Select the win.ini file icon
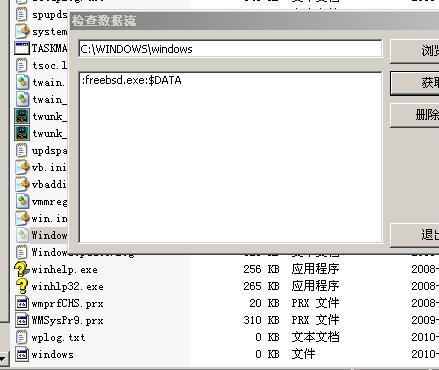 pyautogui.click(x=22, y=218)
